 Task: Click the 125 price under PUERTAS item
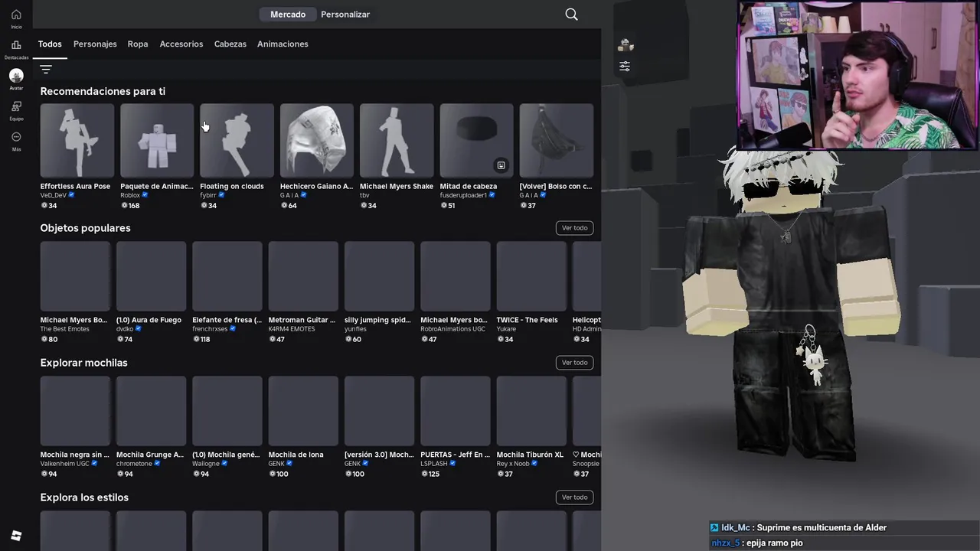(x=430, y=474)
